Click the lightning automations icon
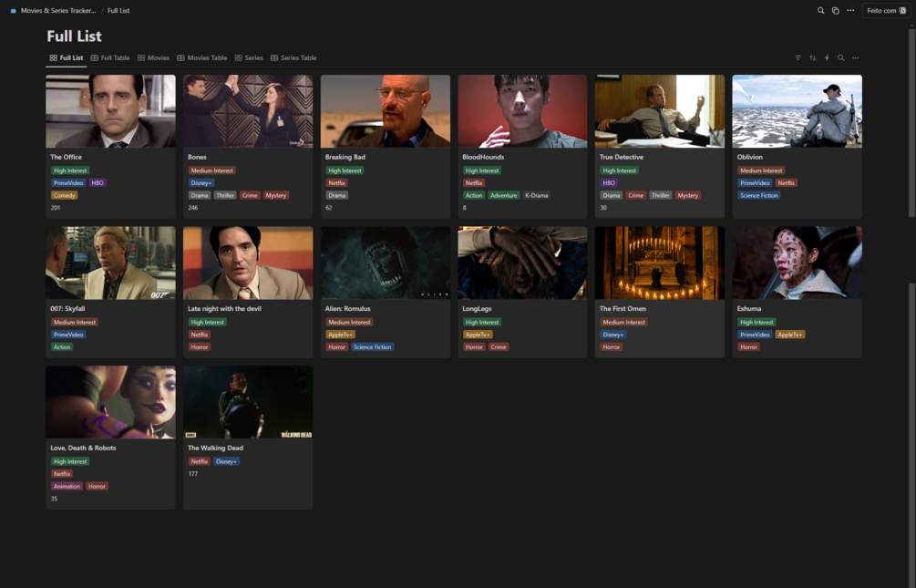 (x=827, y=57)
